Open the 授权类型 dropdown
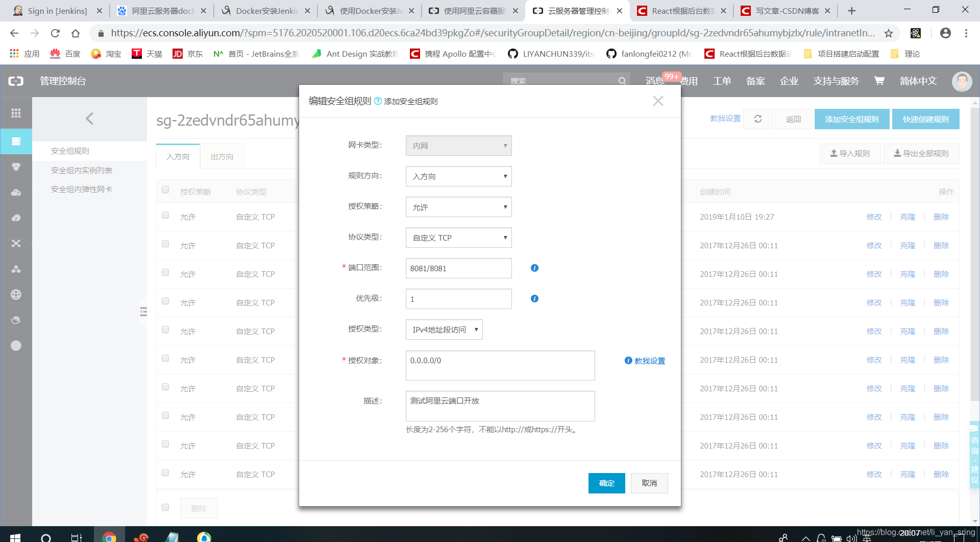Viewport: 980px width, 542px height. click(444, 329)
